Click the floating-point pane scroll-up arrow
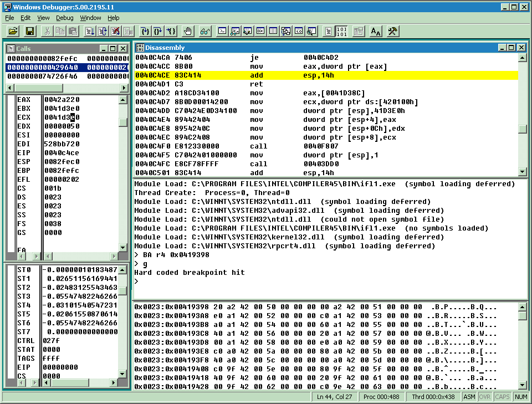532x404 pixels. [x=123, y=270]
